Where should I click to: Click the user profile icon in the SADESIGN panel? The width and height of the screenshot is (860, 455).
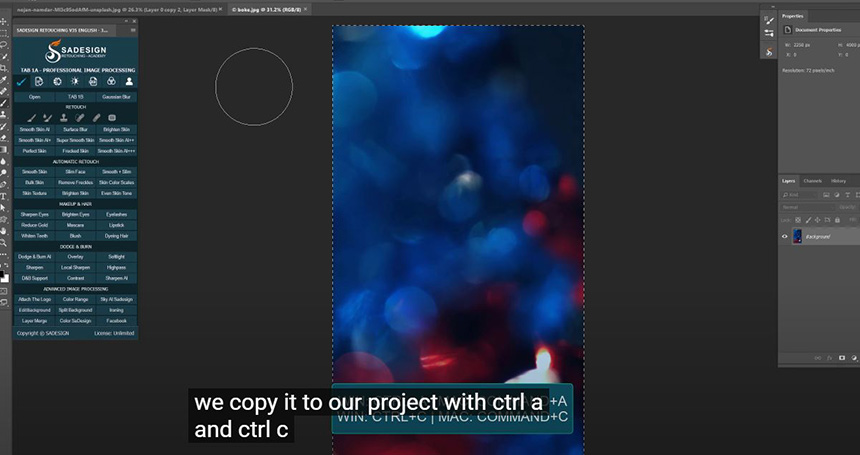tap(129, 81)
